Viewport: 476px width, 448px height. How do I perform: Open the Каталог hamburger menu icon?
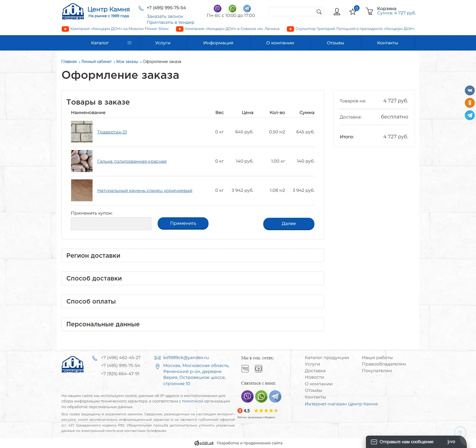129,43
